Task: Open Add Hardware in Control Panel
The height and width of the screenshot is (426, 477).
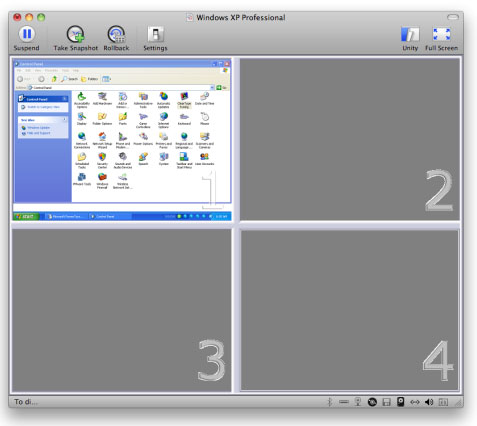Action: pyautogui.click(x=102, y=99)
